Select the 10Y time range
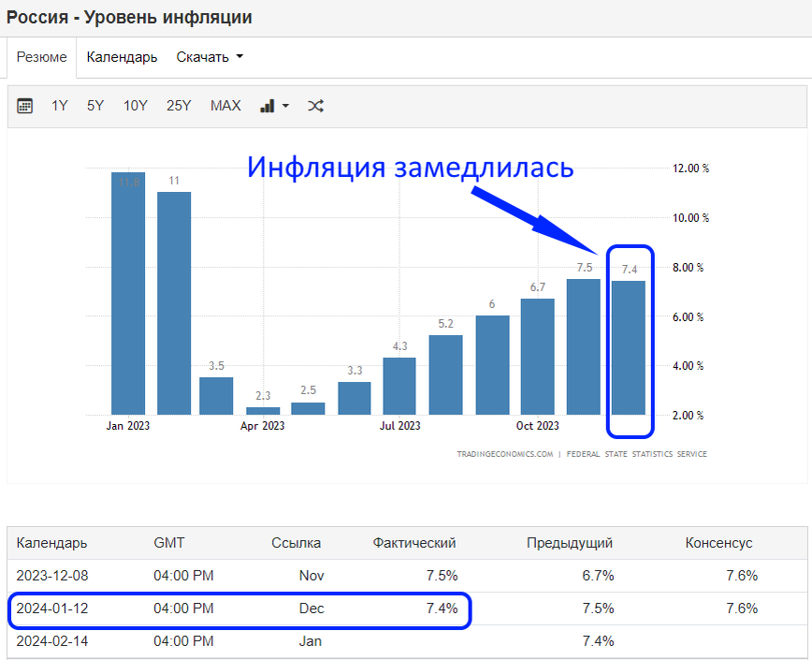Screen dimensions: 812x660 135,106
